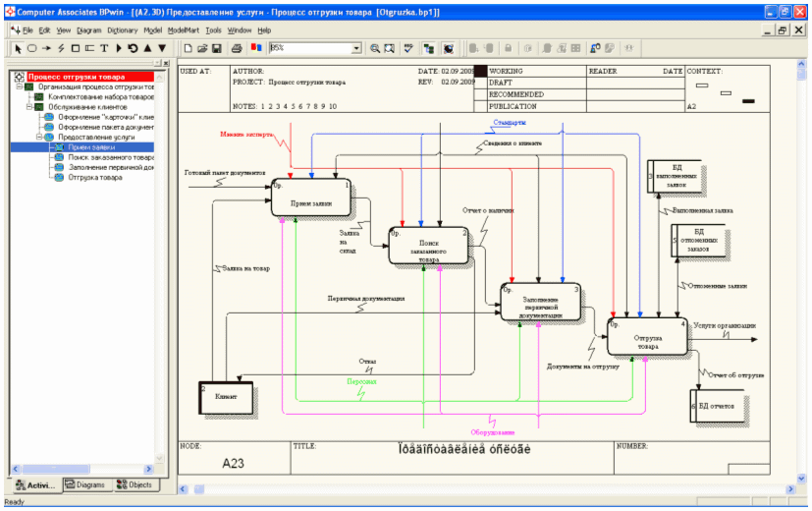
Task: Collapse the Предоставление услуги tree node
Action: click(x=38, y=138)
